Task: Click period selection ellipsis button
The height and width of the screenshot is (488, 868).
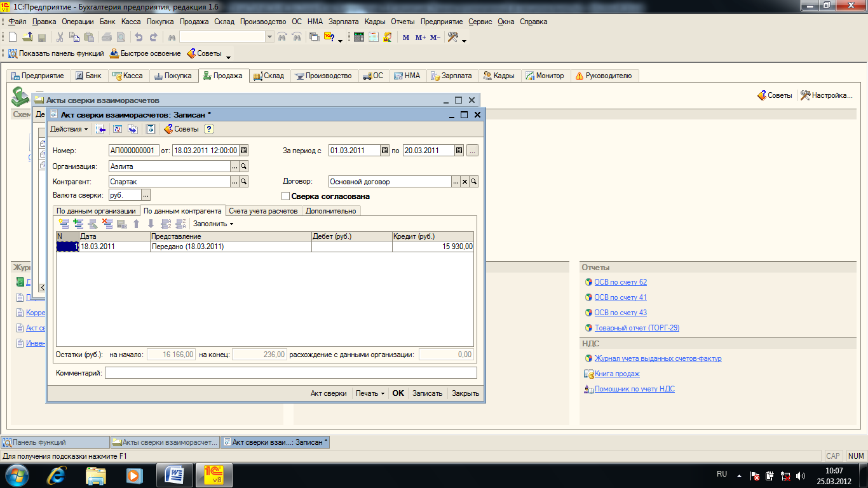Action: 472,151
